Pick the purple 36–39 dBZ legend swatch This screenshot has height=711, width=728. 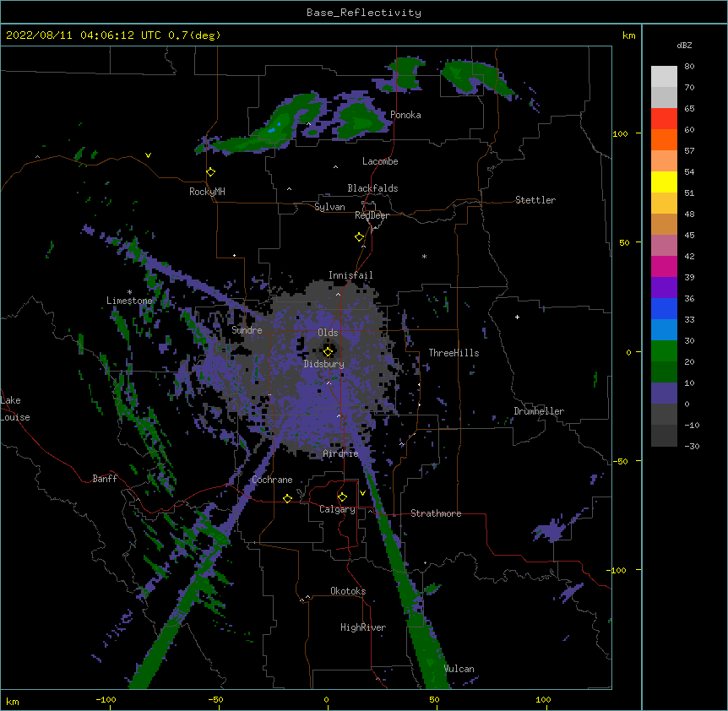click(664, 288)
